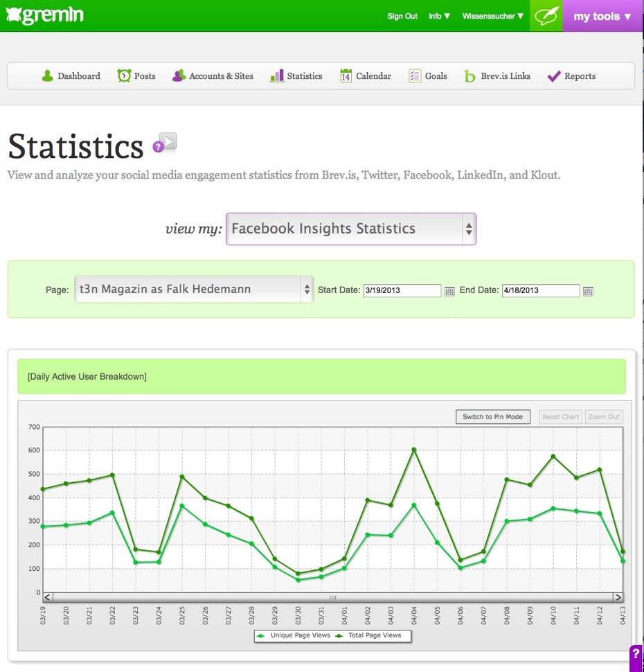Viewport: 644px width, 672px height.
Task: Open the End Date calendar picker icon
Action: pos(588,292)
